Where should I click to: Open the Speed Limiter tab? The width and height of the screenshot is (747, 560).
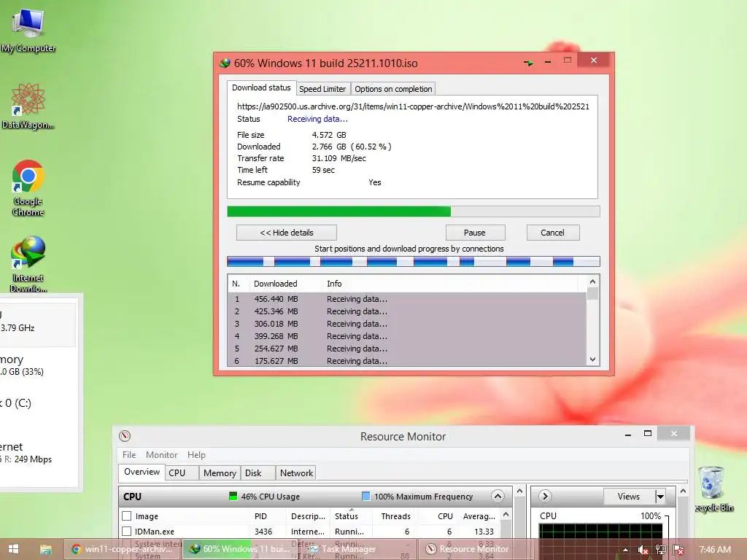point(322,88)
